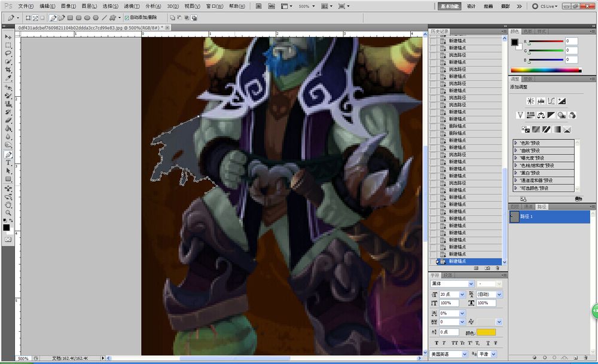Choose the Freeform Pen option in options bar
Screen dimensions: 598x364
[x=62, y=17]
